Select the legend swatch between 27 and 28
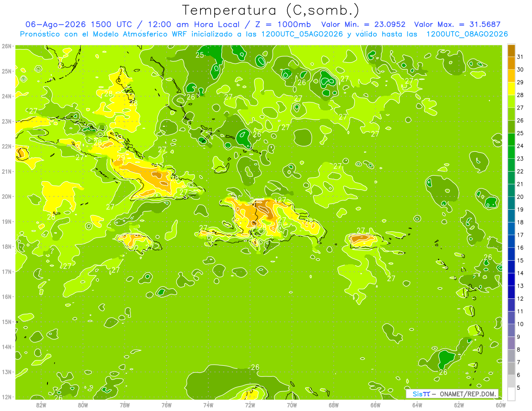532x411 pixels. pyautogui.click(x=511, y=101)
